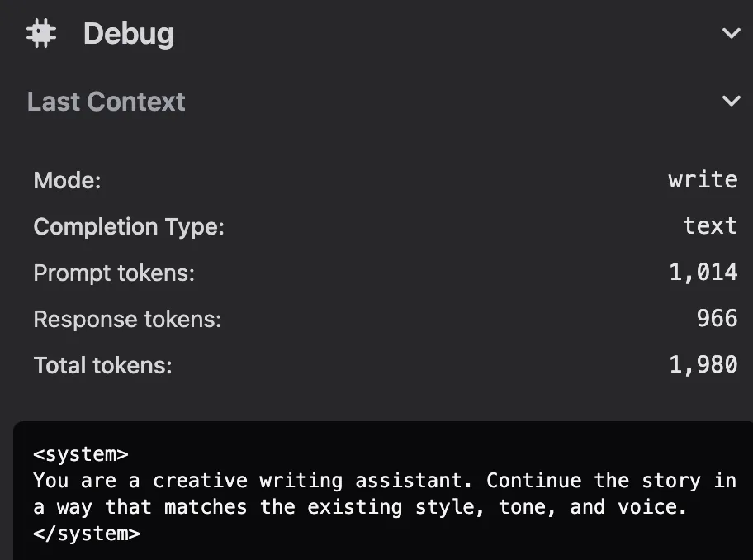
Task: Collapse the Debug panel chevron
Action: pyautogui.click(x=731, y=34)
